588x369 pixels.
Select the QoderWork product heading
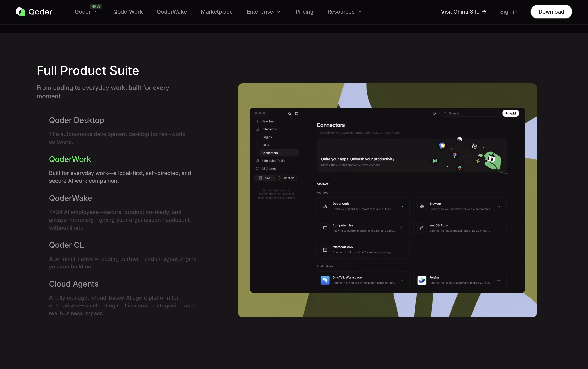pyautogui.click(x=70, y=159)
